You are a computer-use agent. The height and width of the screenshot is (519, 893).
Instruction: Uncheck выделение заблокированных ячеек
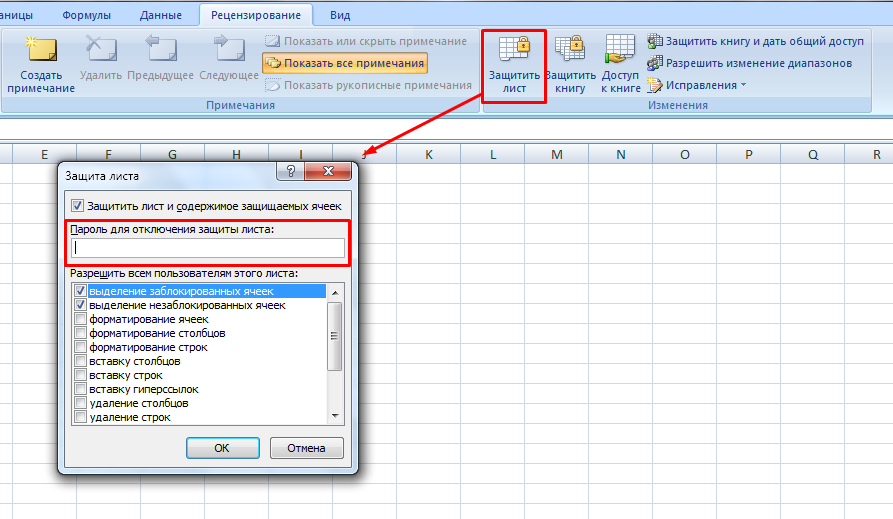tap(80, 291)
